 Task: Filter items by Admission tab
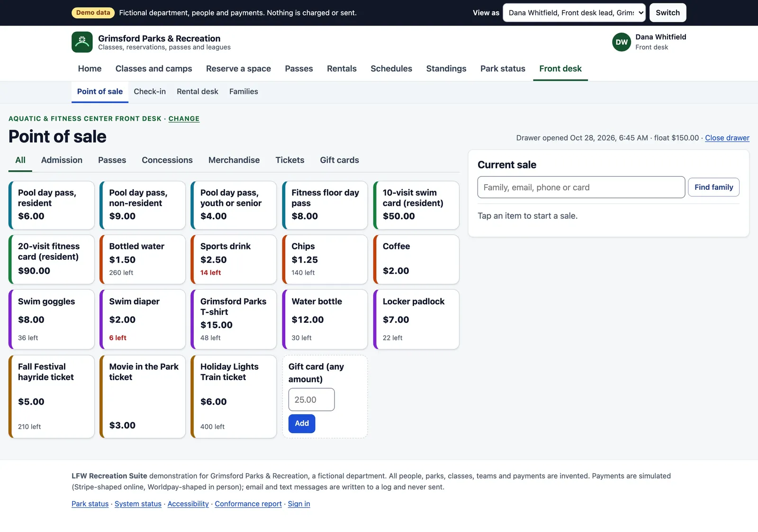tap(62, 160)
